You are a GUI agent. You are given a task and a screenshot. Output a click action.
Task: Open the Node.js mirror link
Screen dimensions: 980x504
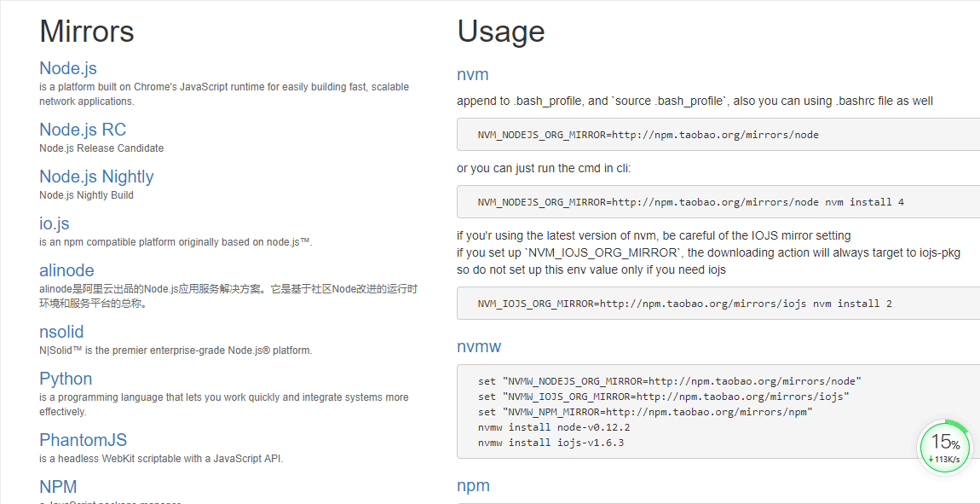(x=68, y=67)
